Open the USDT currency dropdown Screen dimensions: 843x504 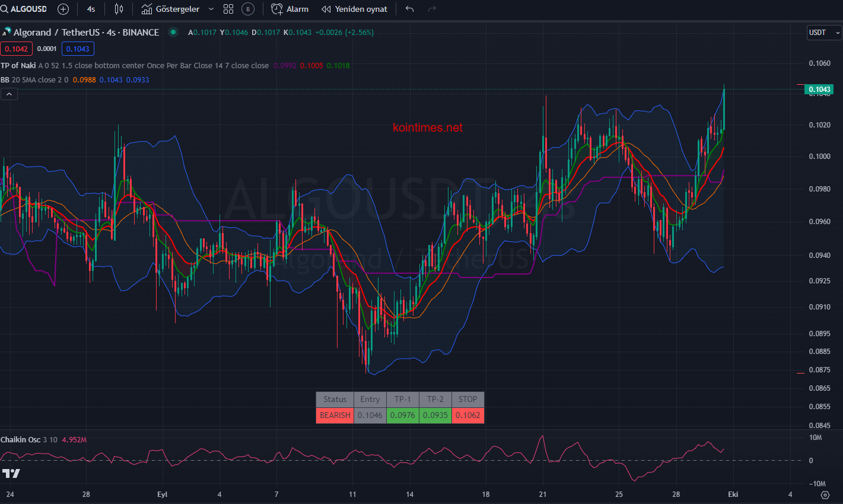tap(823, 33)
